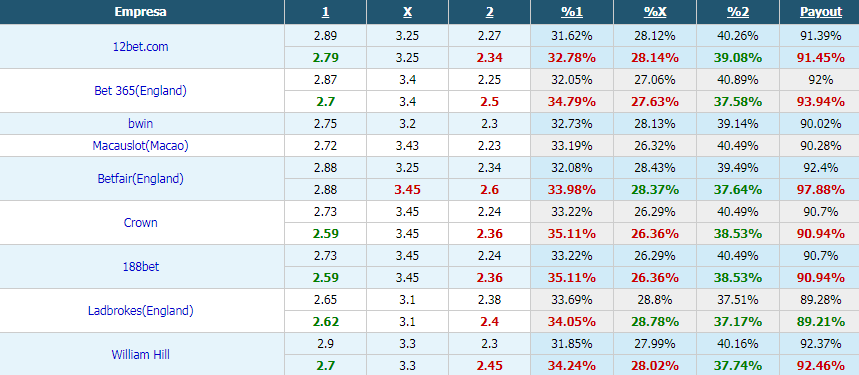Click the red 3.45 Betfair draw odds
The width and height of the screenshot is (859, 375).
(x=408, y=189)
